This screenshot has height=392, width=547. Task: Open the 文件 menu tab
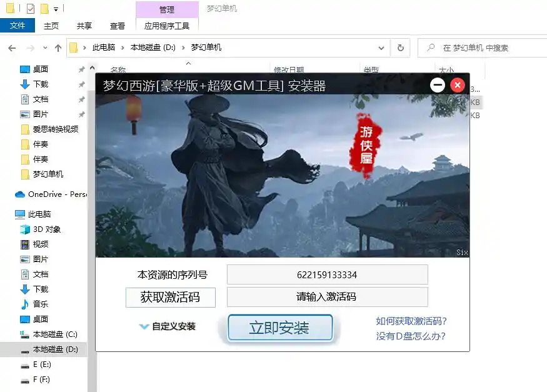click(x=18, y=26)
